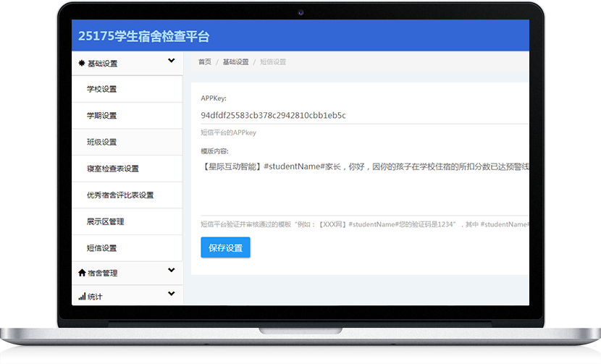
Task: Open 展示区管理 from the sidebar
Action: point(105,221)
